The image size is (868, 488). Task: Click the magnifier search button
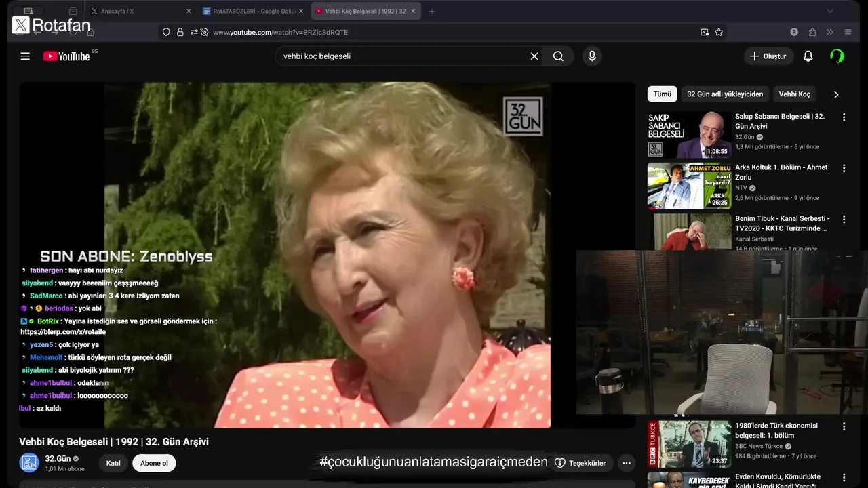pyautogui.click(x=558, y=56)
